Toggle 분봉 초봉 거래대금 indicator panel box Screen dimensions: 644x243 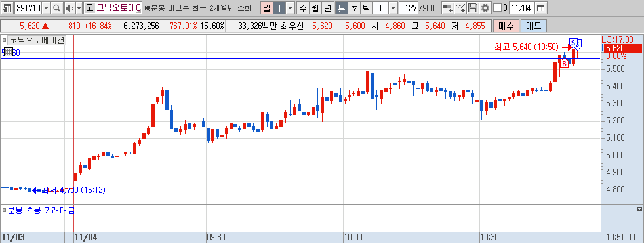pos(4,211)
